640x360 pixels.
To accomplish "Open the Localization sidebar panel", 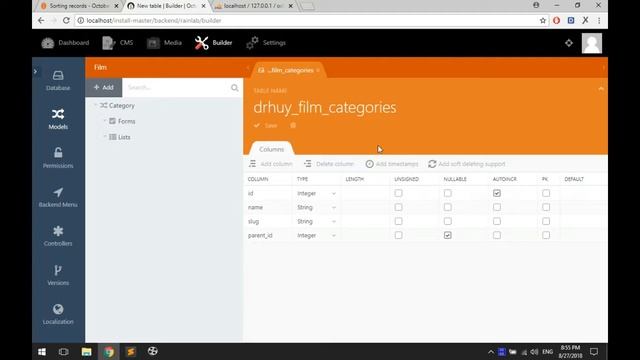I will [58, 313].
